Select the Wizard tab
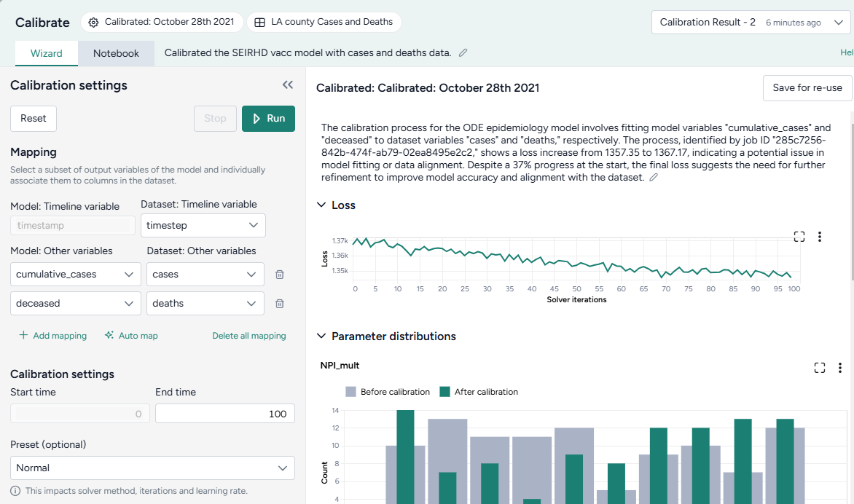The image size is (854, 504). point(46,53)
